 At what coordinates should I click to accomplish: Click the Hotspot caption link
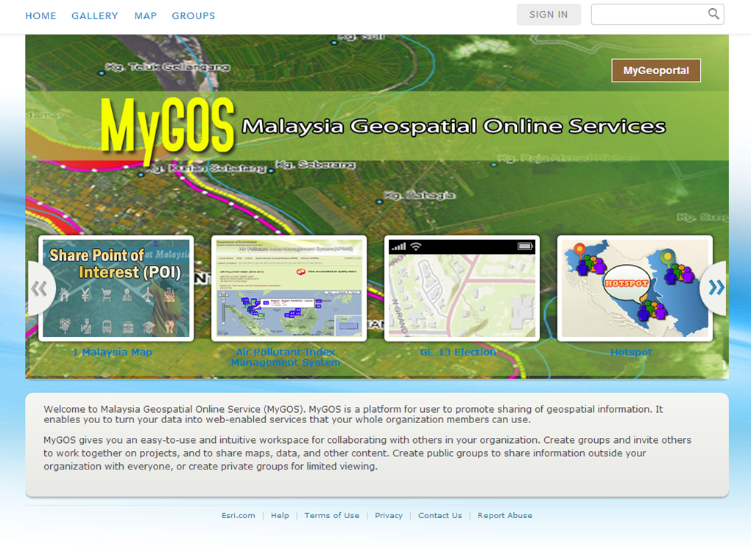[x=631, y=352]
